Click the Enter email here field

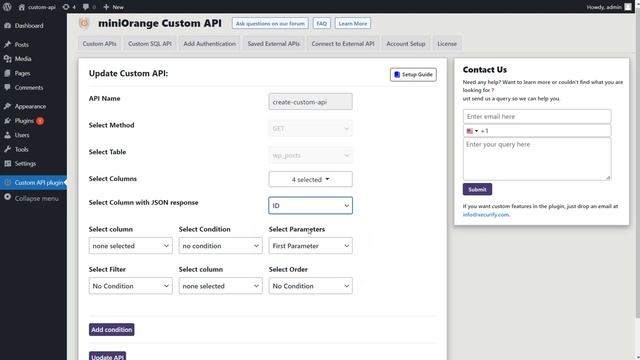click(537, 116)
